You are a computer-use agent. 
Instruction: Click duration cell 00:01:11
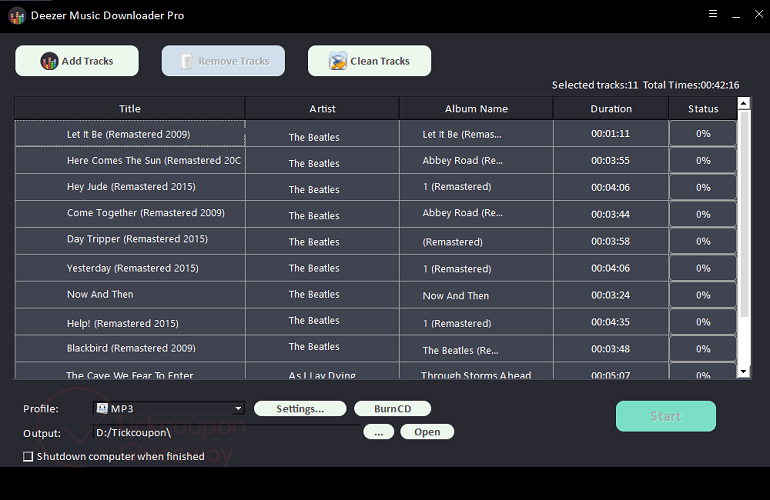(x=611, y=134)
